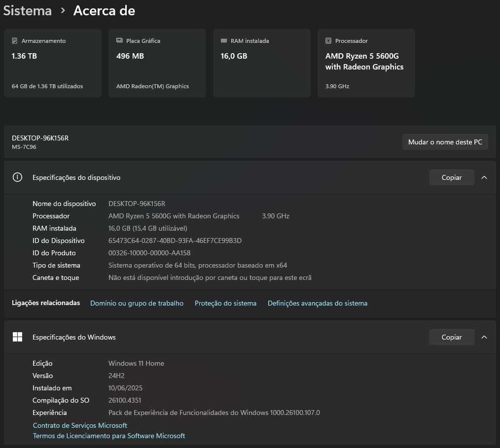Viewport: 500px width, 448px height.
Task: Click Mudar o nome deste PC button
Action: point(445,142)
